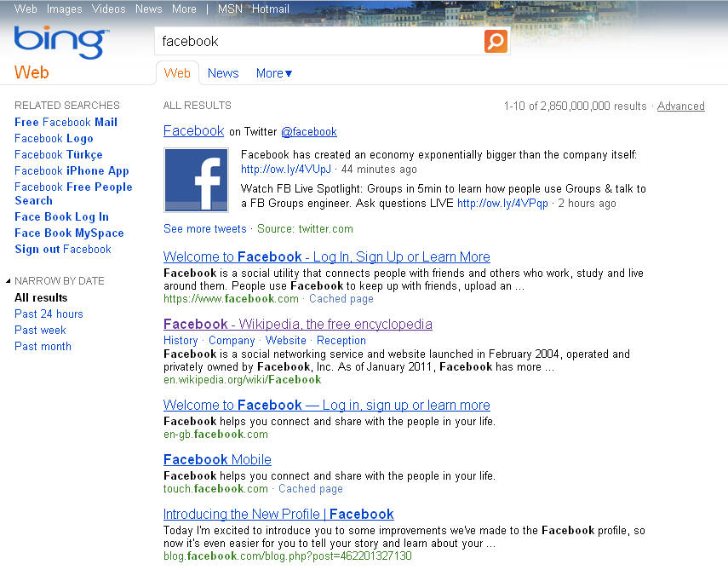Open the en-gb Welcome to Facebook result

pyautogui.click(x=327, y=405)
